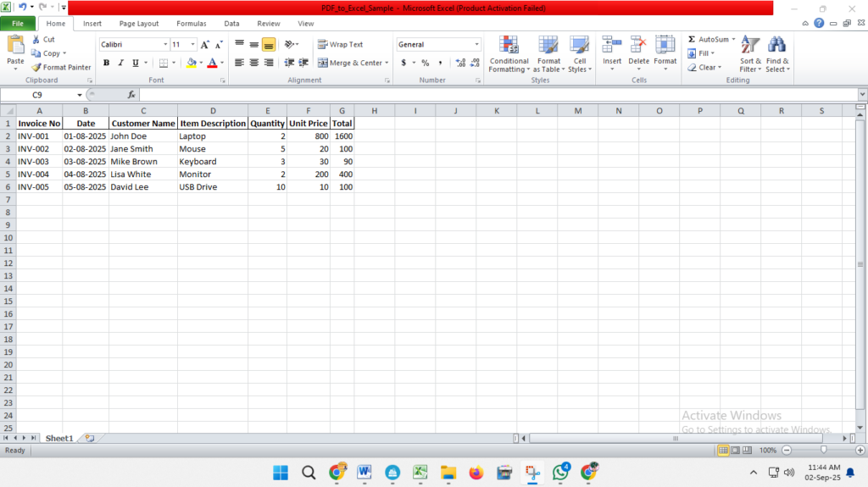Switch to the Formulas tab
The height and width of the screenshot is (487, 868).
[x=192, y=23]
